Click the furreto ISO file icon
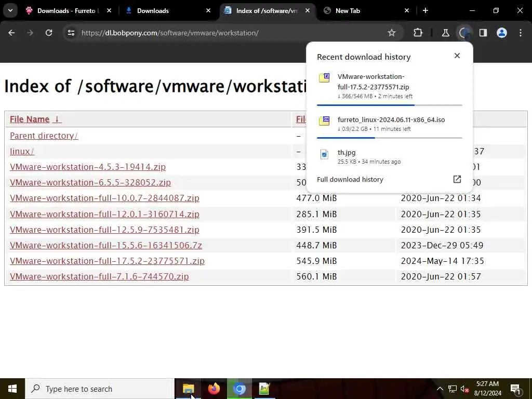The image size is (532, 399). (324, 121)
